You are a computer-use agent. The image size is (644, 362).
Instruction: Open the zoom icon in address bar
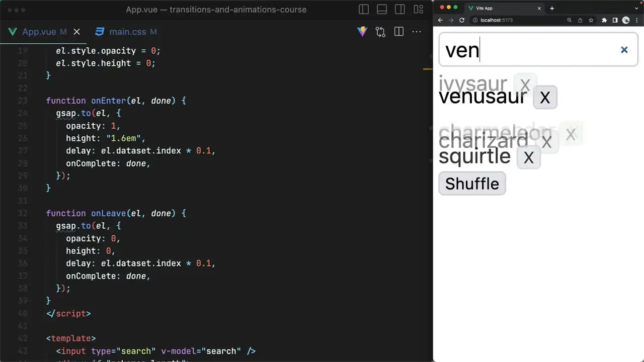(x=570, y=20)
